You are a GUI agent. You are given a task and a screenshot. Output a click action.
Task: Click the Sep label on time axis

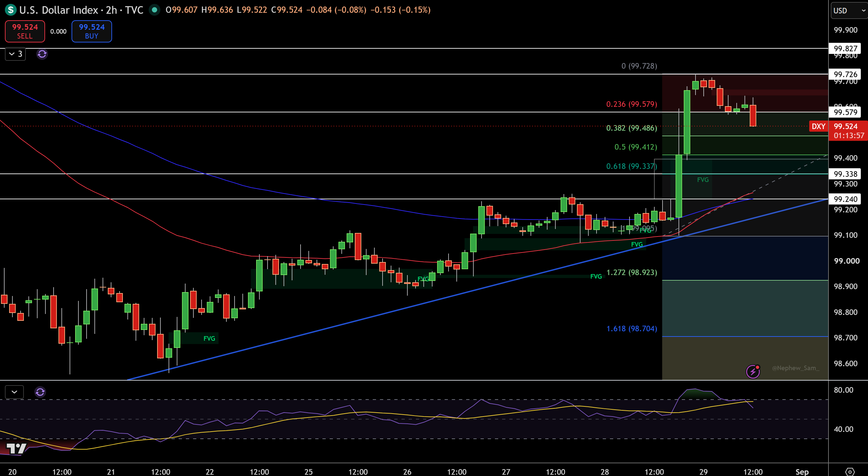pos(802,472)
